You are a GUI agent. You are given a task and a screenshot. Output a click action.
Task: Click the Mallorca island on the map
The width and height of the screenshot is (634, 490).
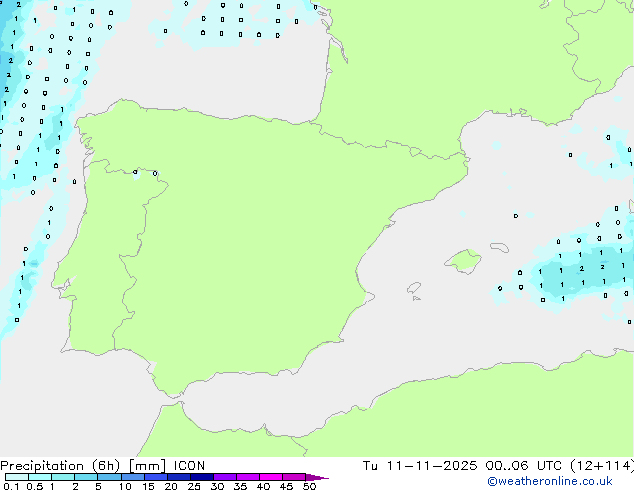point(463,261)
